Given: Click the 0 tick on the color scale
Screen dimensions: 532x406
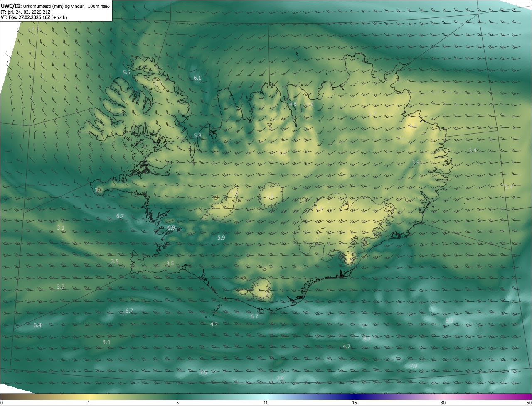Looking at the screenshot, I should pyautogui.click(x=1, y=403).
